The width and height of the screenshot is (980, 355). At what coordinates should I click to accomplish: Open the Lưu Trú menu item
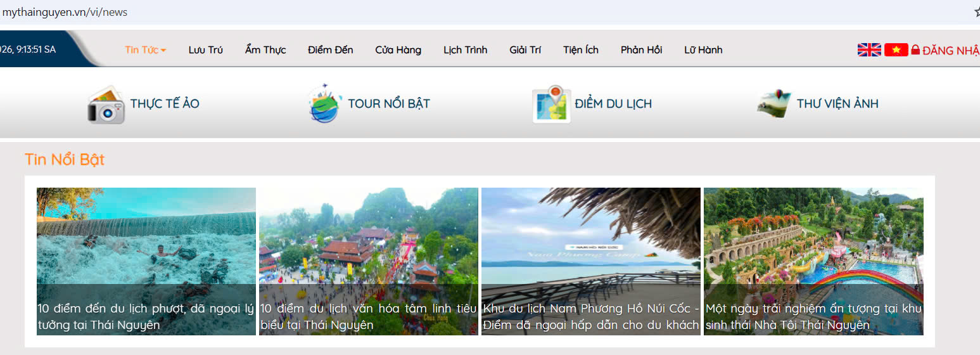(205, 50)
